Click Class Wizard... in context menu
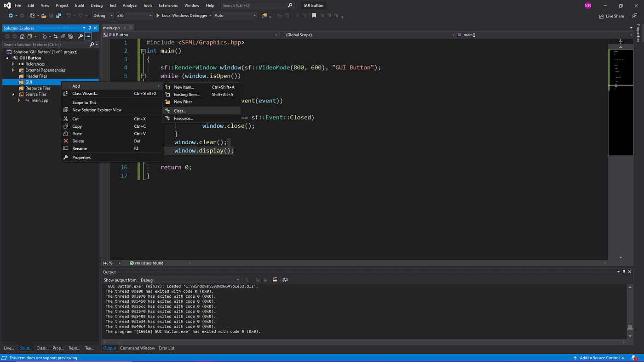The image size is (644, 362). (x=112, y=94)
